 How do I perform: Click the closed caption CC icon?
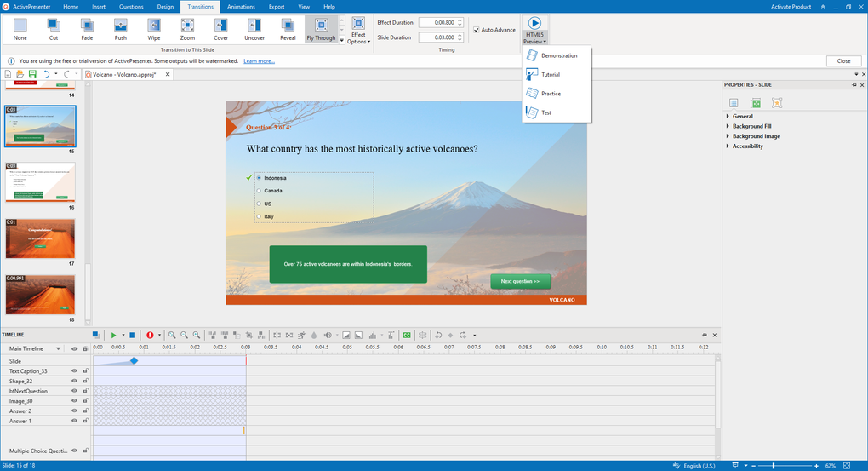[x=407, y=336]
